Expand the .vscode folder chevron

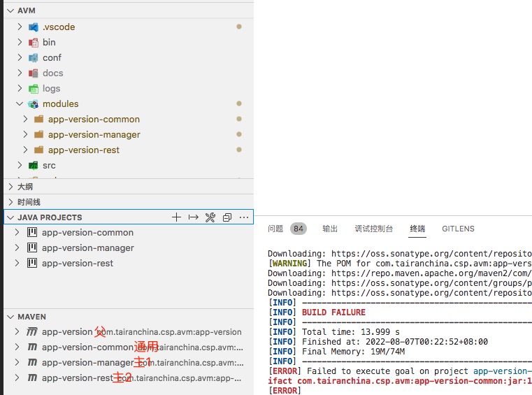[x=20, y=27]
